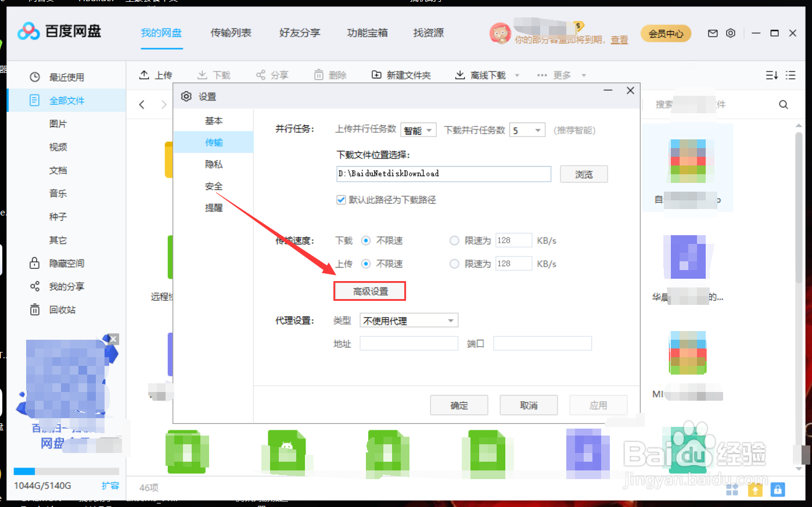The height and width of the screenshot is (507, 812).
Task: Click the Browse (浏览) button
Action: tap(584, 174)
